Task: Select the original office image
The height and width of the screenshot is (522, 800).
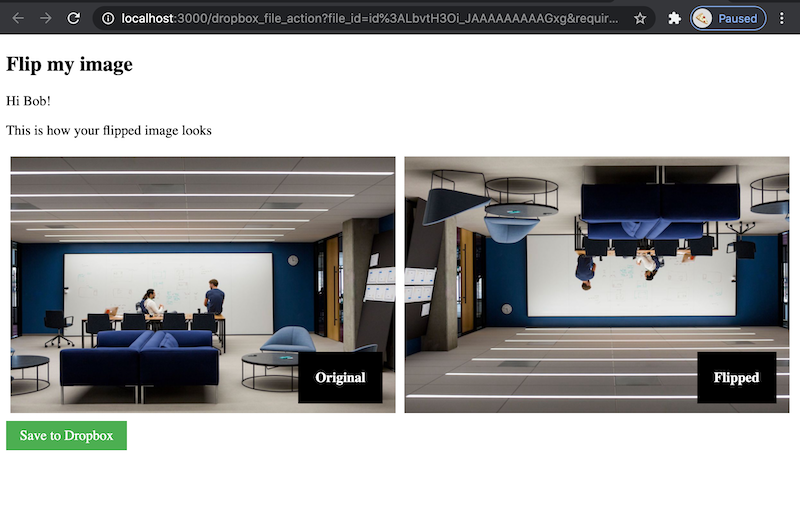Action: pyautogui.click(x=203, y=285)
